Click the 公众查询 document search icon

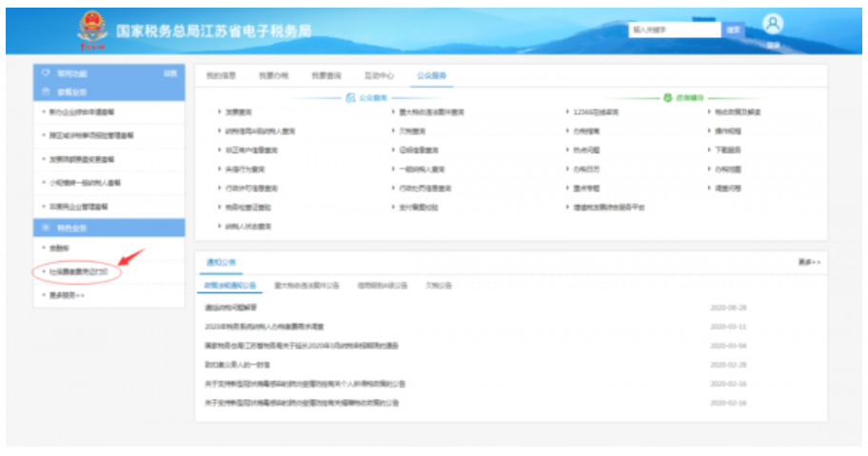[350, 97]
